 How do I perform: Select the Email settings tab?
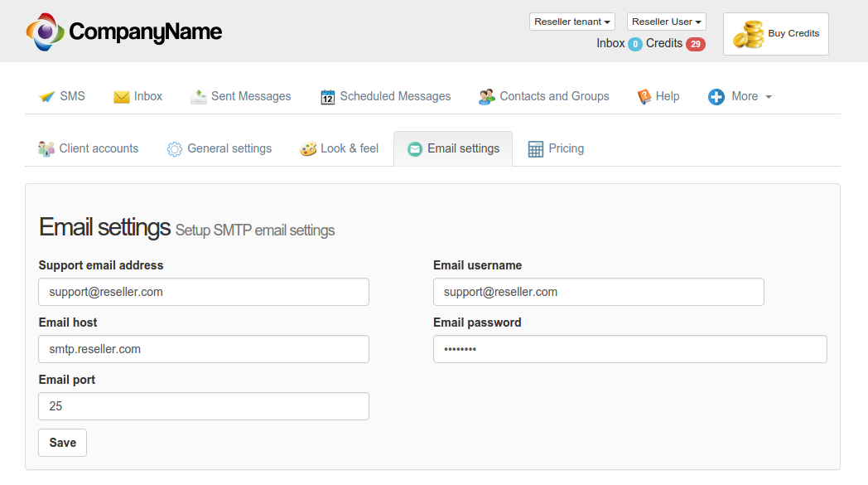coord(453,149)
